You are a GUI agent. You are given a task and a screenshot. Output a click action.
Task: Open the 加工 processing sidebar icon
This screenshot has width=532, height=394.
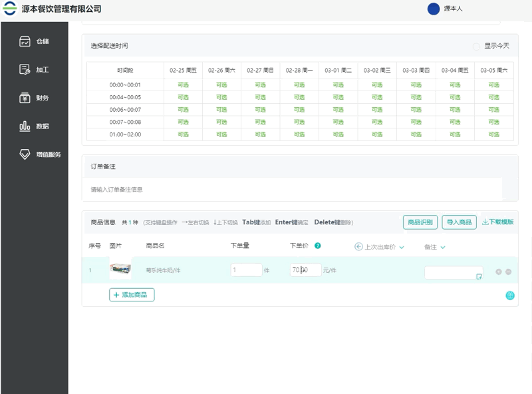(x=25, y=69)
